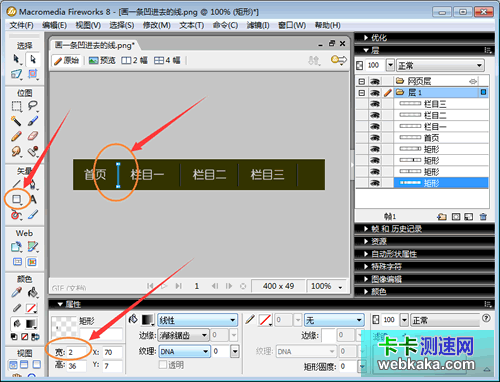Screen dimensions: 500x382
Task: Hide slices and hotspots
Action: pyautogui.click(x=17, y=262)
